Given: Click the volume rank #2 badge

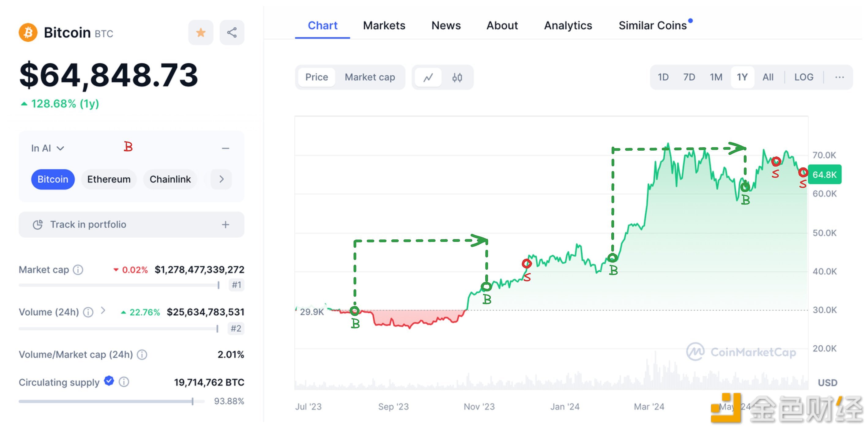Looking at the screenshot, I should 236,328.
